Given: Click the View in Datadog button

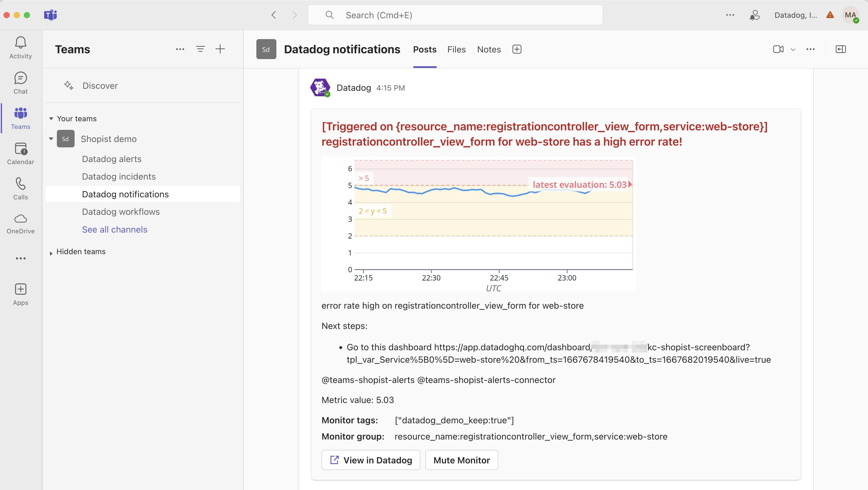Looking at the screenshot, I should 371,460.
